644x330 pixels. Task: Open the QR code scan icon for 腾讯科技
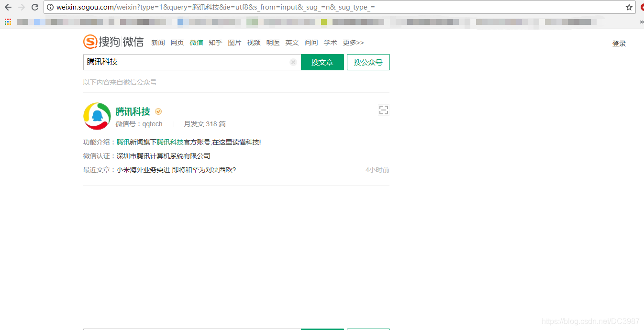click(x=383, y=110)
